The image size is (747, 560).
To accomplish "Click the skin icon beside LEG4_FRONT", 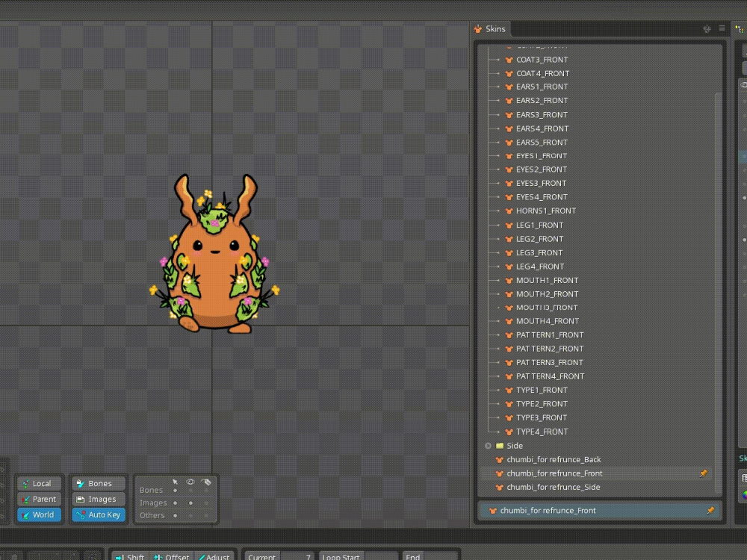I will click(x=509, y=267).
